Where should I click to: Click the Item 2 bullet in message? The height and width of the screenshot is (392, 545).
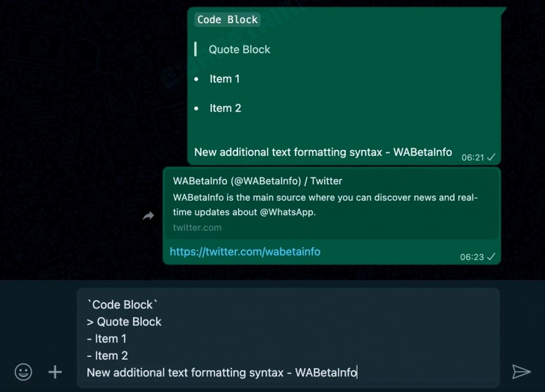(x=225, y=108)
